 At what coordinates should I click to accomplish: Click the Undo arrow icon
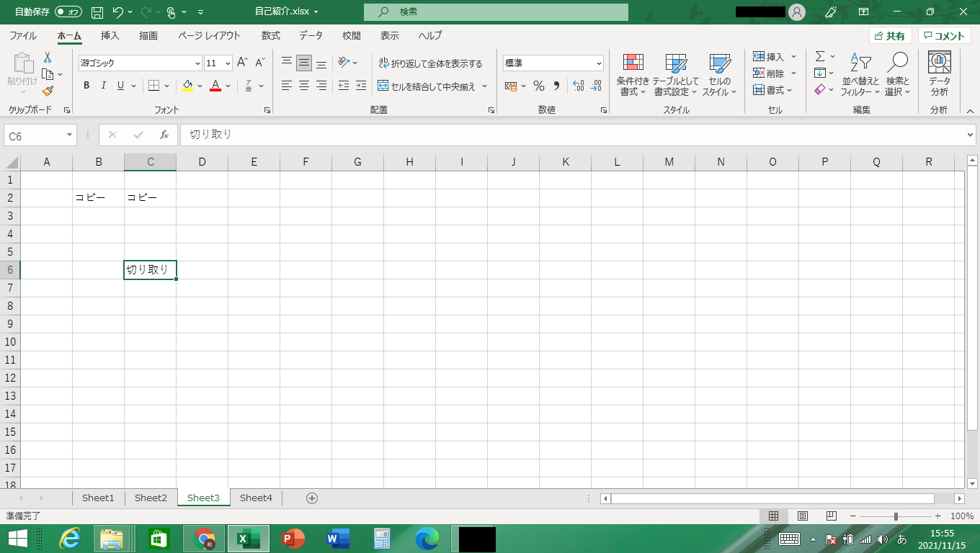(x=118, y=12)
